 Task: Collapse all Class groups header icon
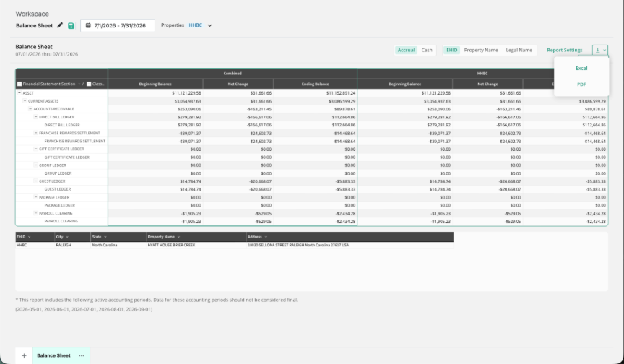89,84
